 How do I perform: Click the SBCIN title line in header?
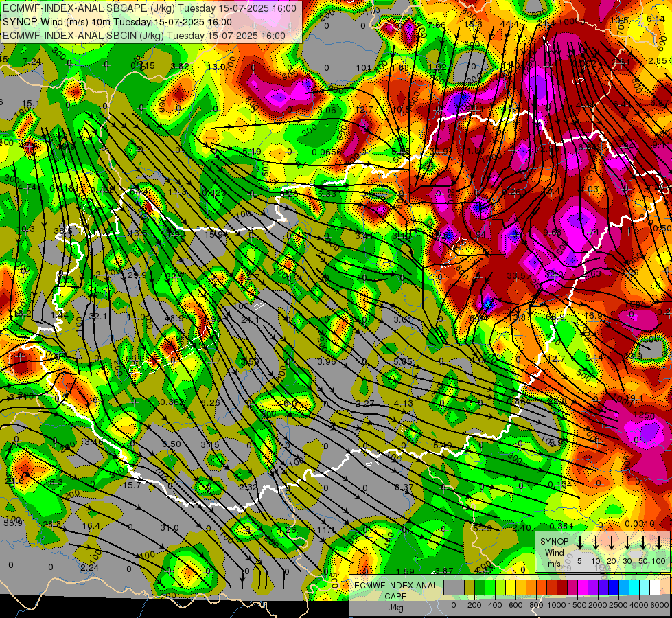[144, 36]
